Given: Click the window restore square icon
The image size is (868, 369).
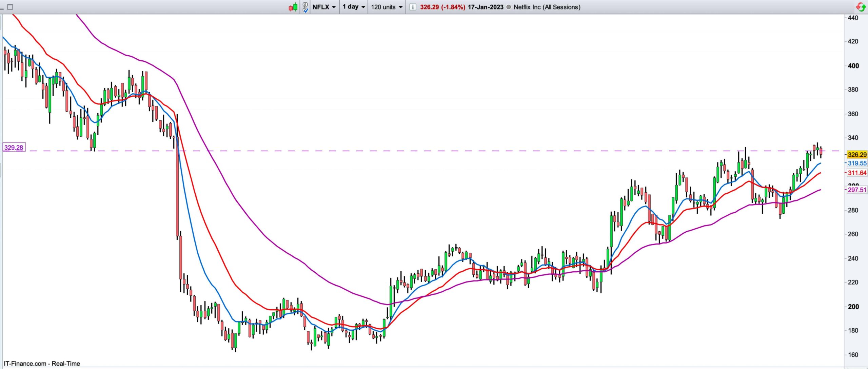Looking at the screenshot, I should pyautogui.click(x=10, y=7).
